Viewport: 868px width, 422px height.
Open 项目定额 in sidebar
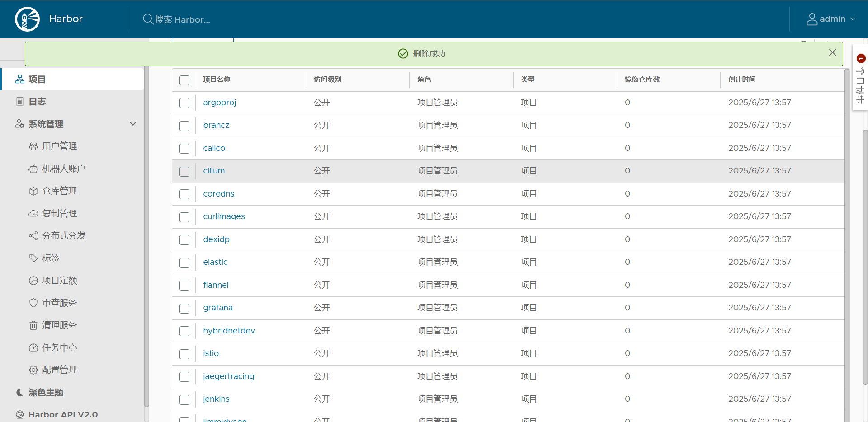[x=60, y=281]
